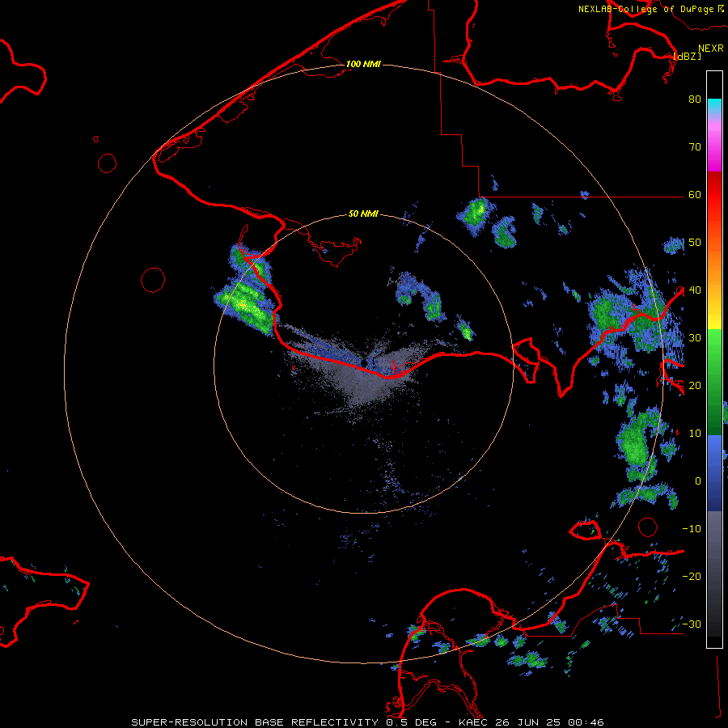Image resolution: width=728 pixels, height=728 pixels.
Task: Click the yellow core of the western storm cell
Action: 243,305
